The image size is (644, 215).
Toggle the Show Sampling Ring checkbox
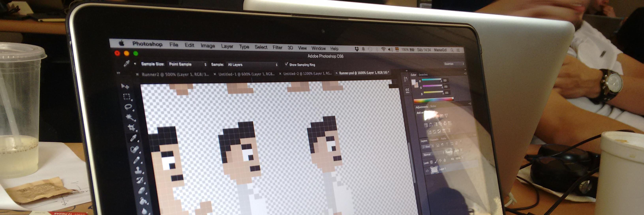click(286, 64)
